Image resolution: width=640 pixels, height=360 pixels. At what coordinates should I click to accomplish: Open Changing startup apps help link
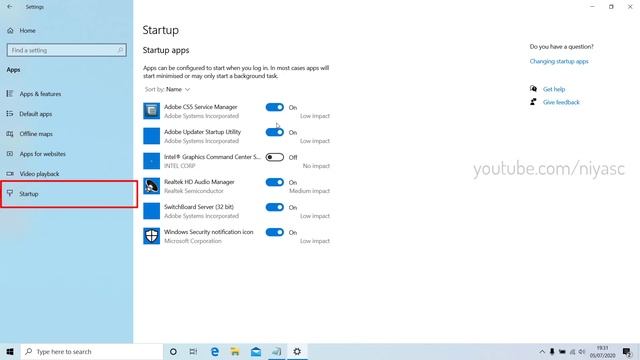click(x=559, y=61)
